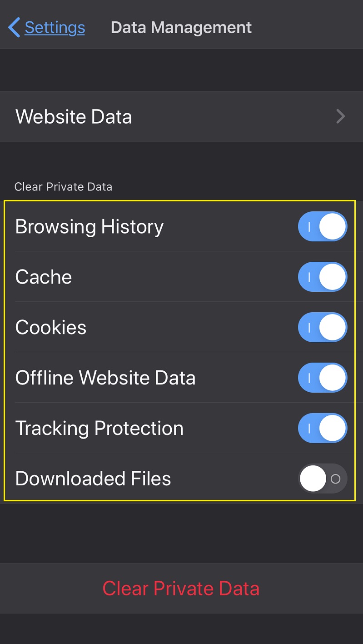Disable the Browsing History toggle
Image resolution: width=363 pixels, height=644 pixels.
click(x=323, y=226)
